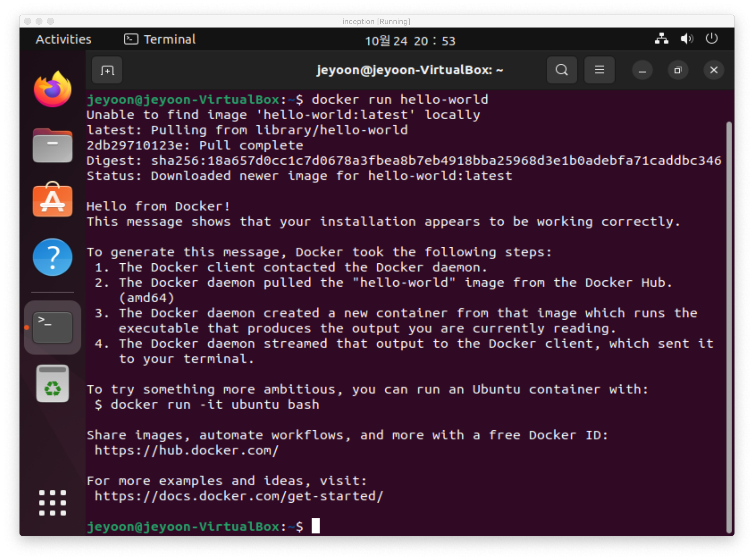The height and width of the screenshot is (560, 754).
Task: Click the network status icon
Action: (x=661, y=39)
